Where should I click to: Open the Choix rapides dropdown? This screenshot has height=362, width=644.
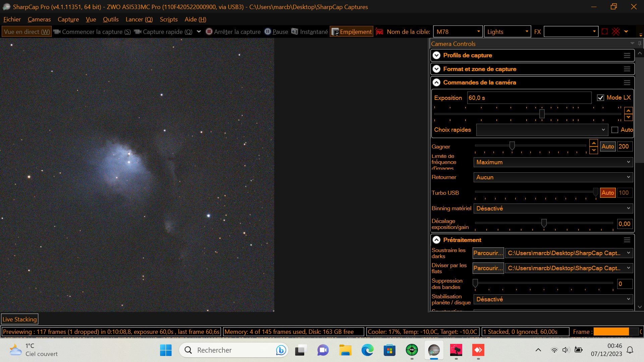(x=542, y=130)
